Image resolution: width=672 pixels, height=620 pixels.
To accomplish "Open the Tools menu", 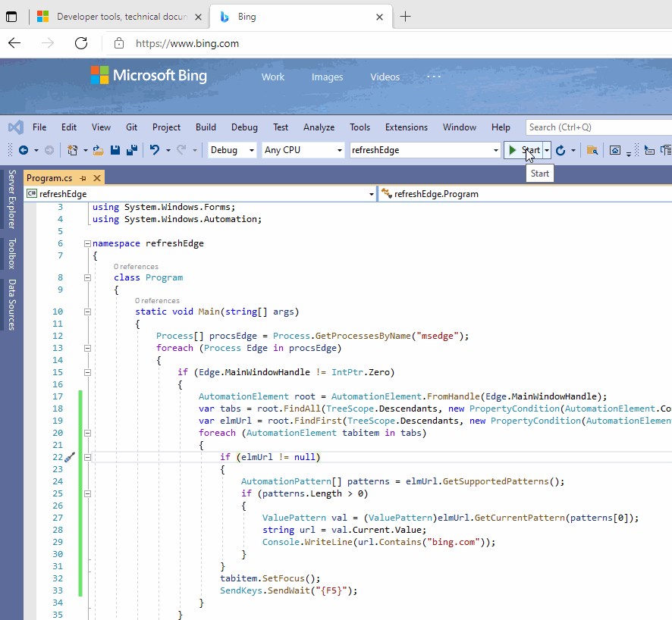I will [360, 127].
